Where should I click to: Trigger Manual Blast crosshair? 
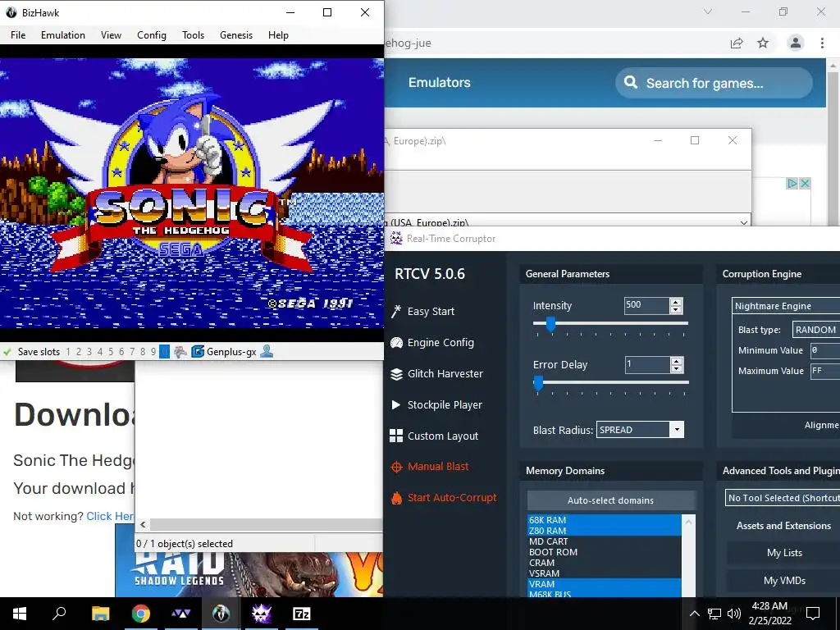396,467
